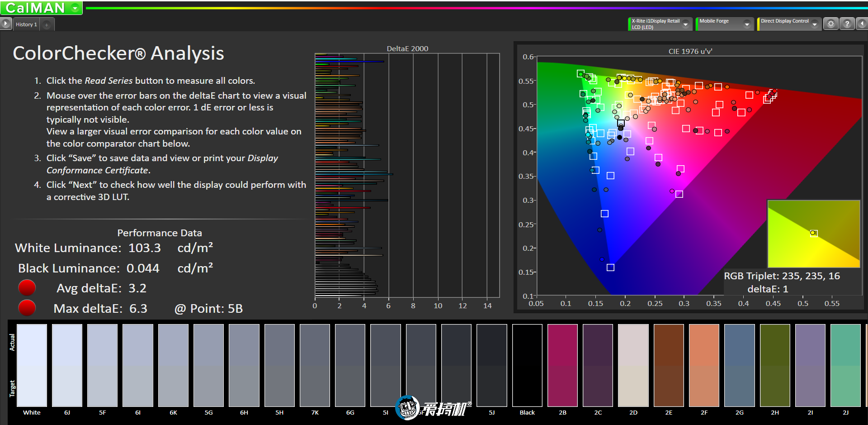Click the yellow zoomed CIE inset thumbnail
Image resolution: width=868 pixels, height=425 pixels.
814,234
